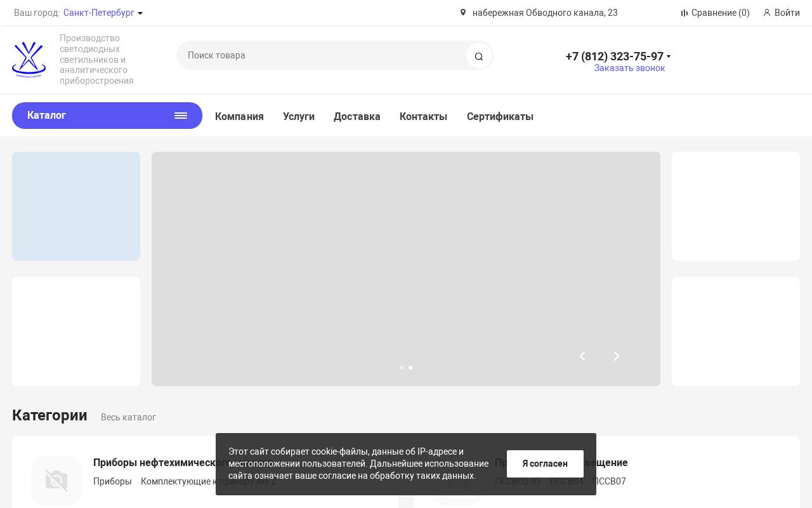812x508 pixels.
Task: Go to the Доставка page
Action: point(357,116)
